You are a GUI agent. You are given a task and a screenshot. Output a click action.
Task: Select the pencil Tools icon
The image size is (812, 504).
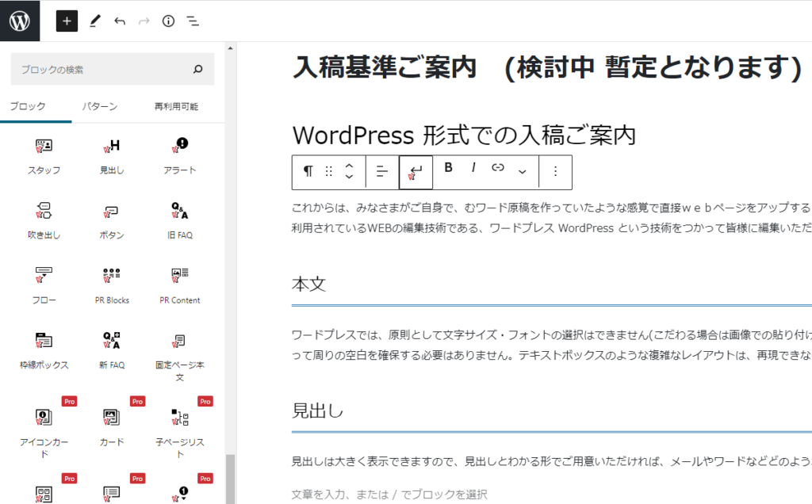click(95, 21)
